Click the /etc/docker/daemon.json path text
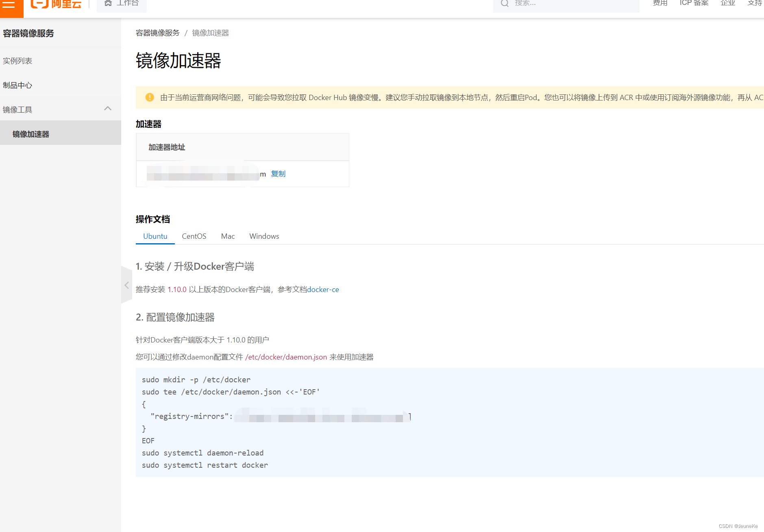The image size is (764, 532). (x=286, y=357)
